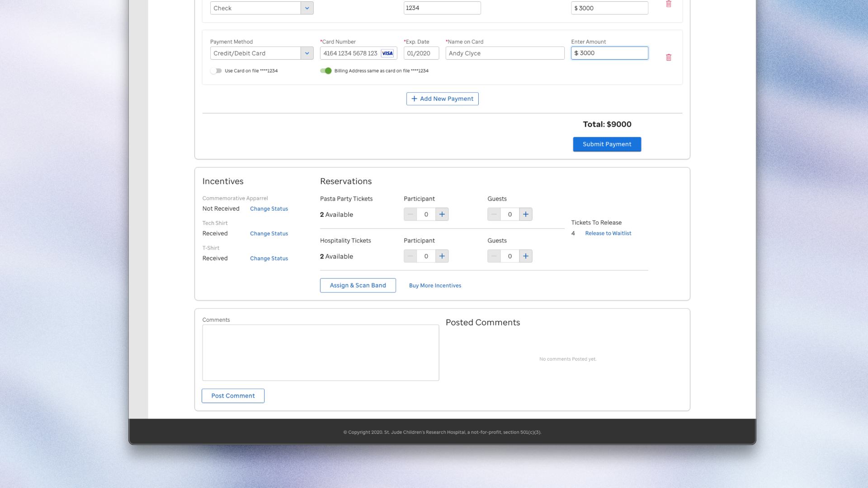Viewport: 868px width, 488px height.
Task: Delete the check payment row
Action: (668, 4)
